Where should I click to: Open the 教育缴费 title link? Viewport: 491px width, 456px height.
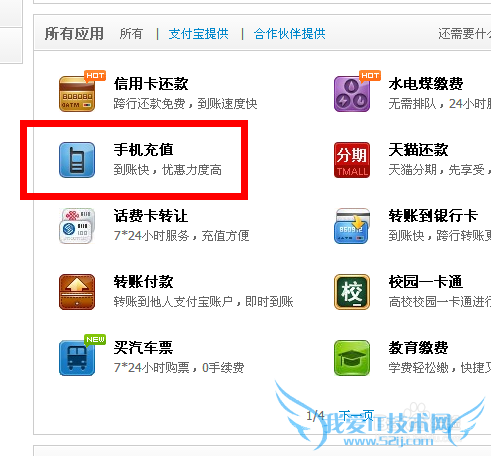(x=418, y=347)
